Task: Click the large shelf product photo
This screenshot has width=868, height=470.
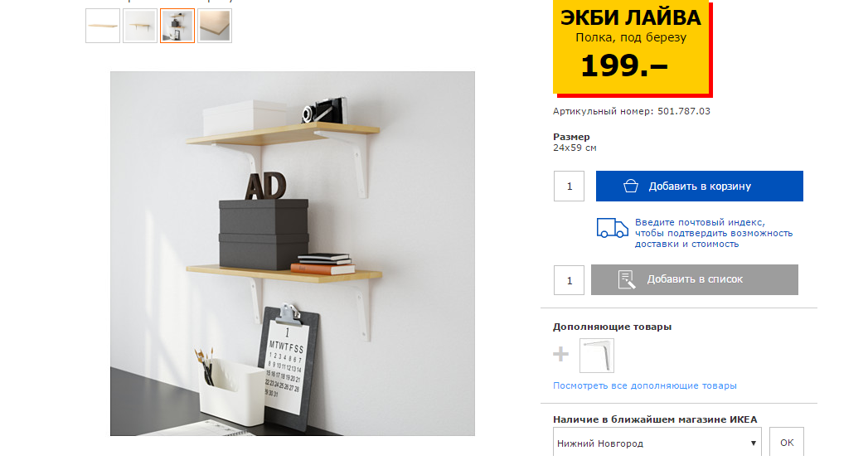Action: click(293, 254)
